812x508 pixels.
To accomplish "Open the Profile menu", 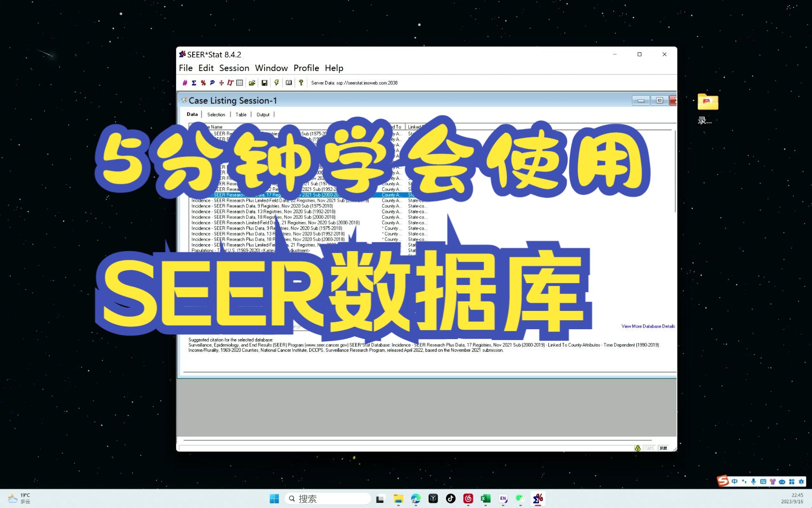I will click(306, 68).
